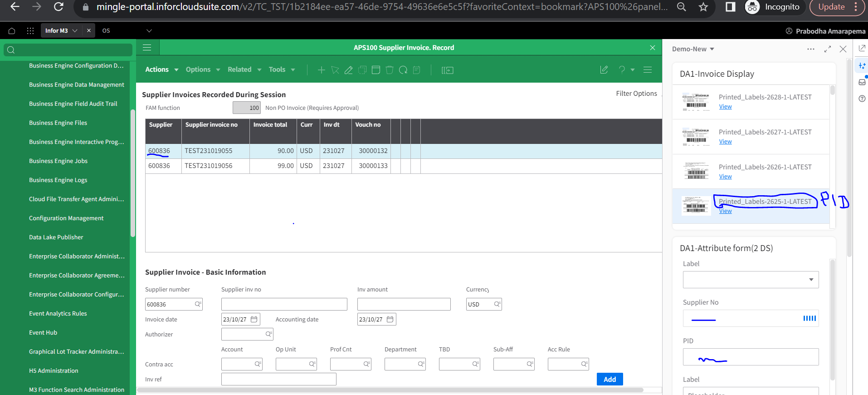Click View link under Printed_Labels-2627-1-LATEST

[725, 142]
